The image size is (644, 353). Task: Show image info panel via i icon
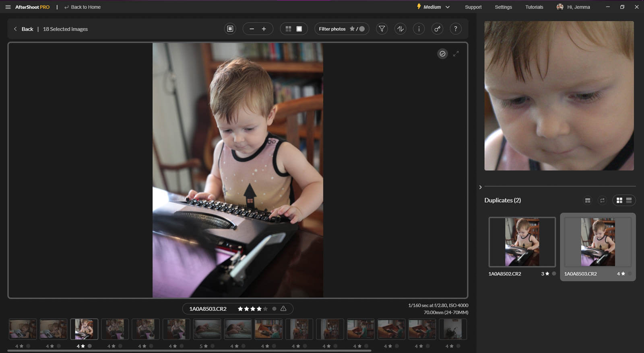(419, 29)
